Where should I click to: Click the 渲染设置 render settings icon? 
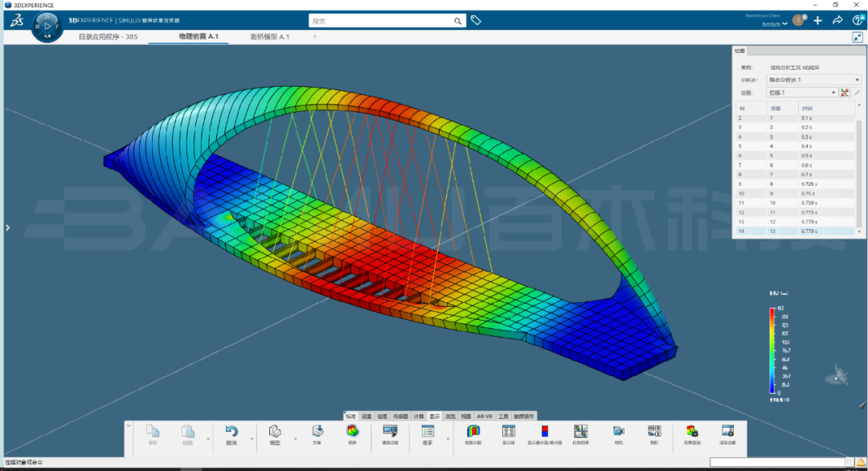pos(727,432)
